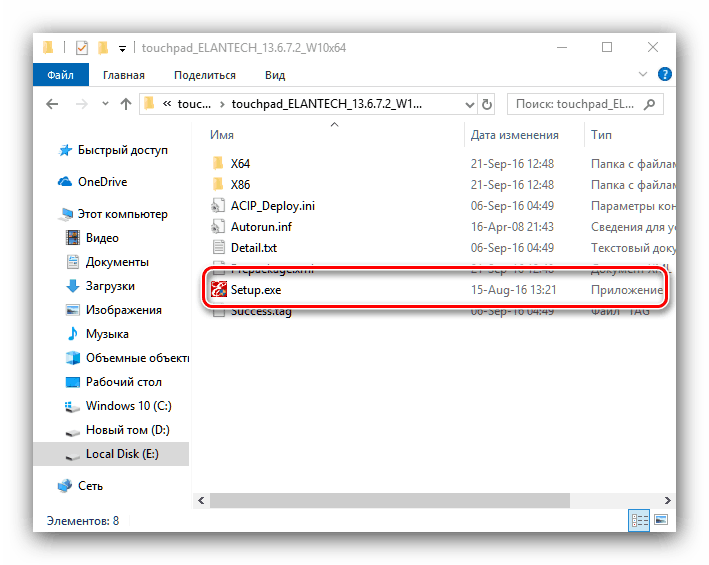The image size is (709, 565).
Task: Sort files by the Имя column header
Action: [x=222, y=135]
